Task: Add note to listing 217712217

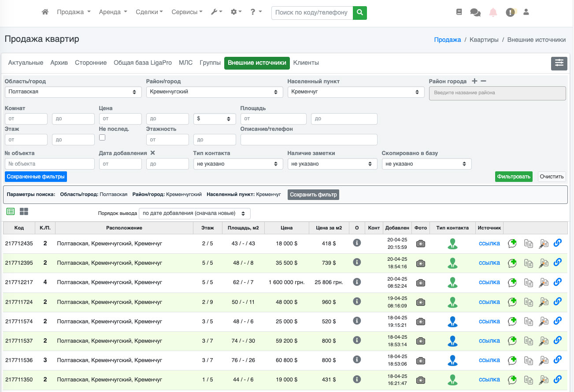Action: click(512, 282)
